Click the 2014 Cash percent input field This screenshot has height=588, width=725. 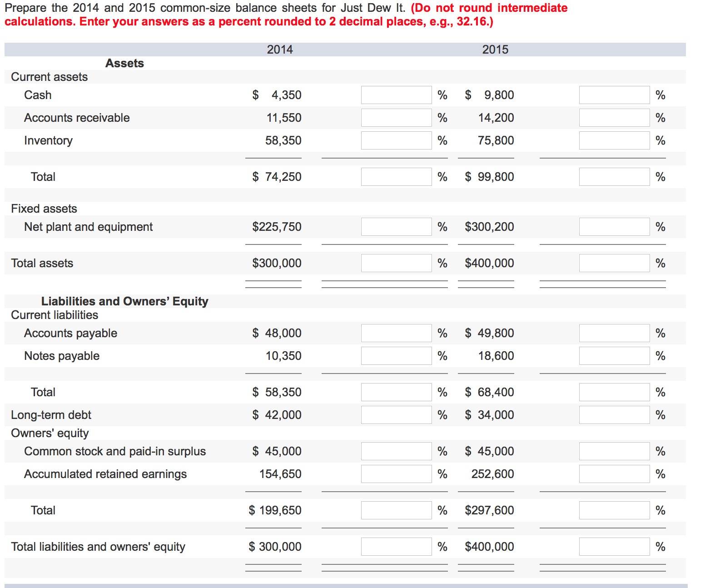click(396, 95)
